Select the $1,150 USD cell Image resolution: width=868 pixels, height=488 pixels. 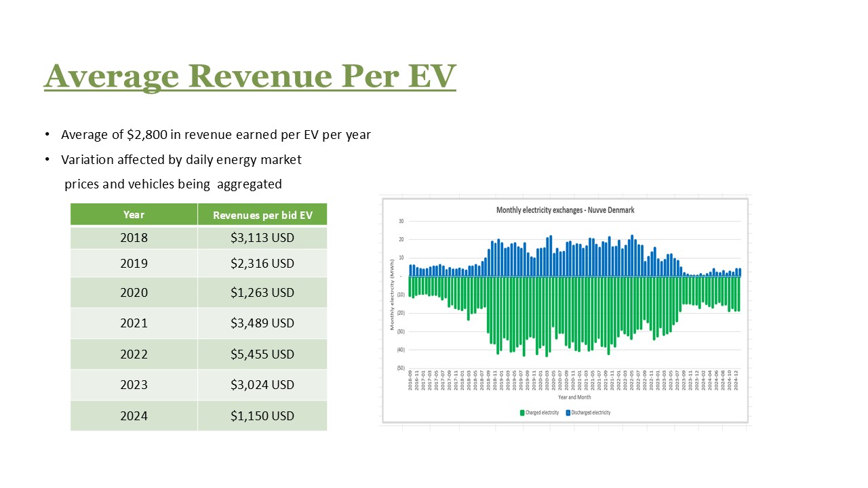pyautogui.click(x=262, y=415)
